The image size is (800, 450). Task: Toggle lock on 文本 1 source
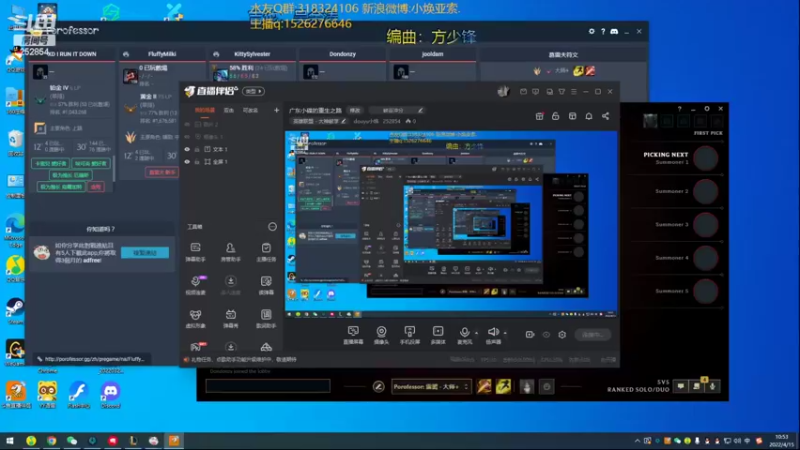(197, 149)
